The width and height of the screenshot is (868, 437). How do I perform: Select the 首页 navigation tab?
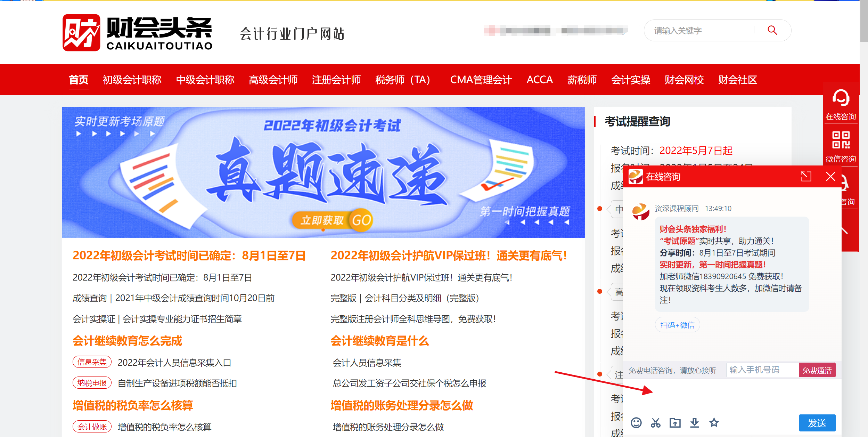79,80
